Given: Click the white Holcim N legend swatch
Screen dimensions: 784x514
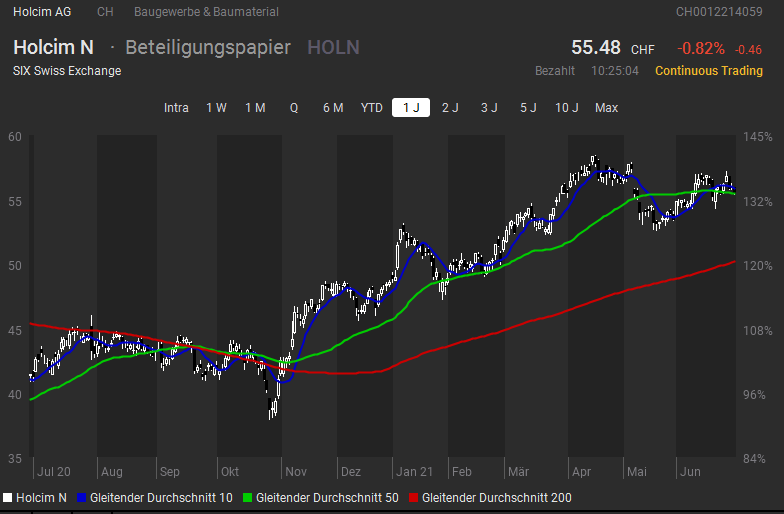Looking at the screenshot, I should coord(8,498).
